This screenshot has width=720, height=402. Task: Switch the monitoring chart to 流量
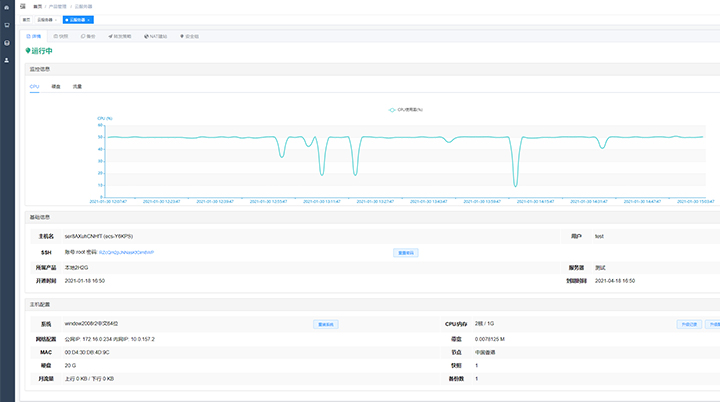pos(77,86)
